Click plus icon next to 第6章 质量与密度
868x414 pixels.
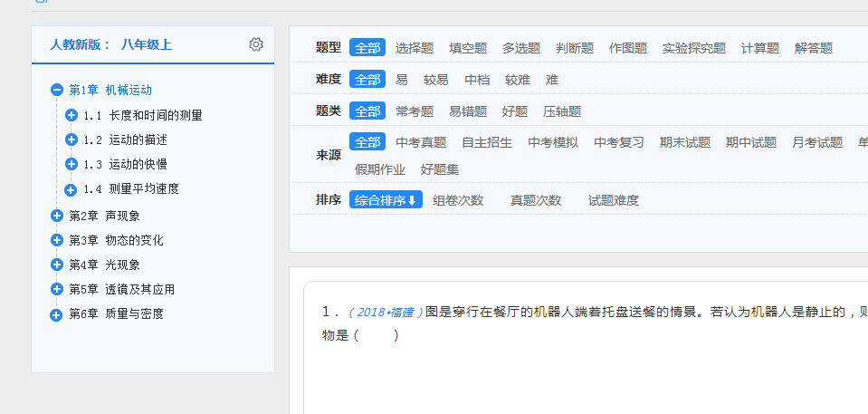pos(57,313)
